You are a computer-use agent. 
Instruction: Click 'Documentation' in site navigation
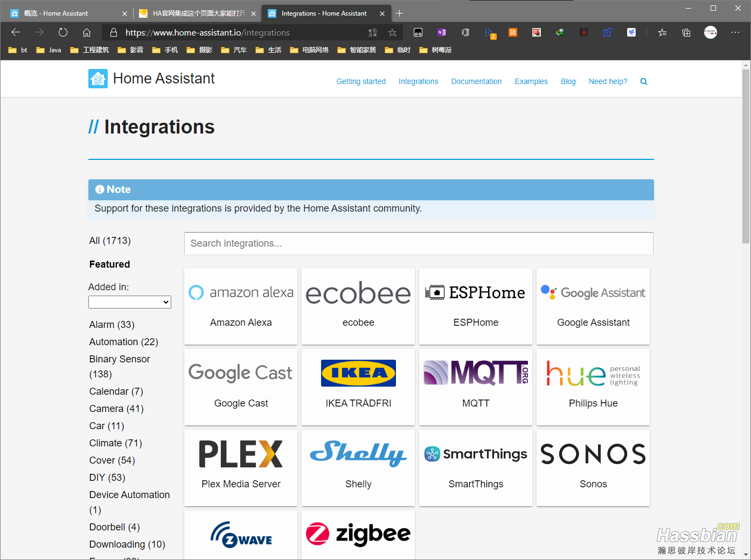click(476, 82)
